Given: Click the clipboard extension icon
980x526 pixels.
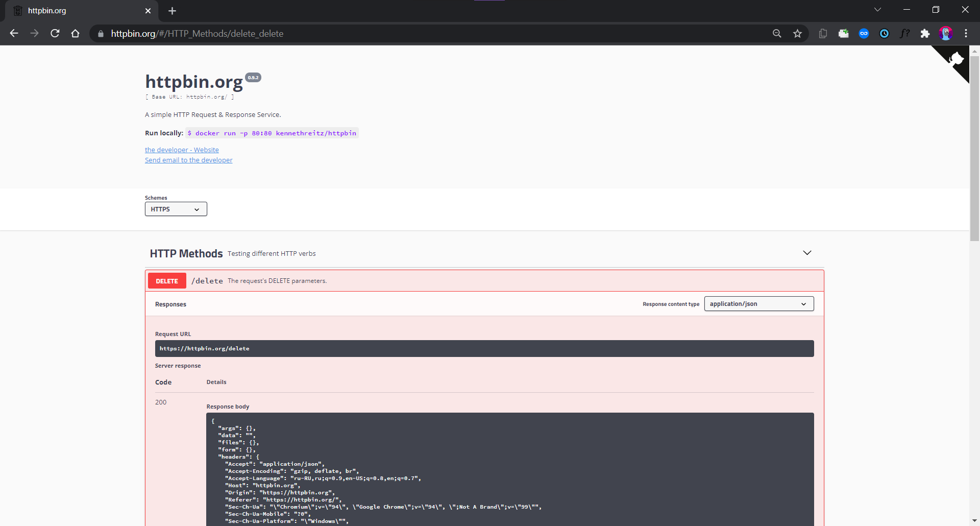Looking at the screenshot, I should (823, 33).
